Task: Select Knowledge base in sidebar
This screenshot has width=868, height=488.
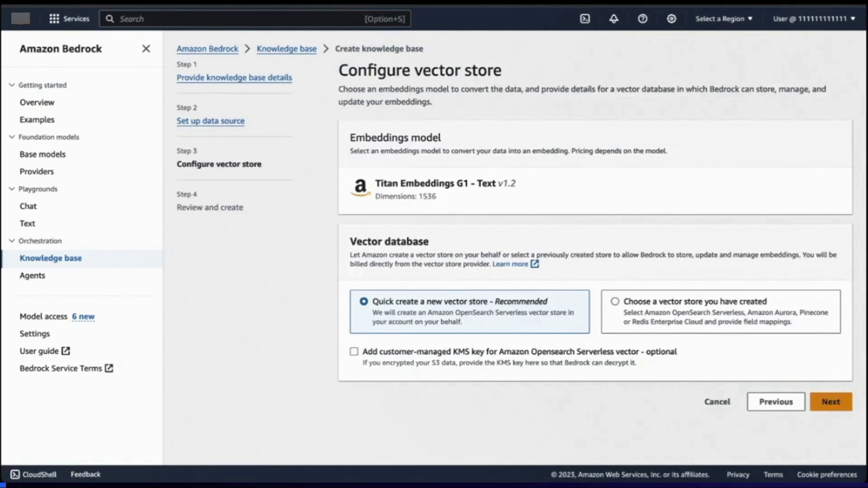Action: (x=51, y=258)
